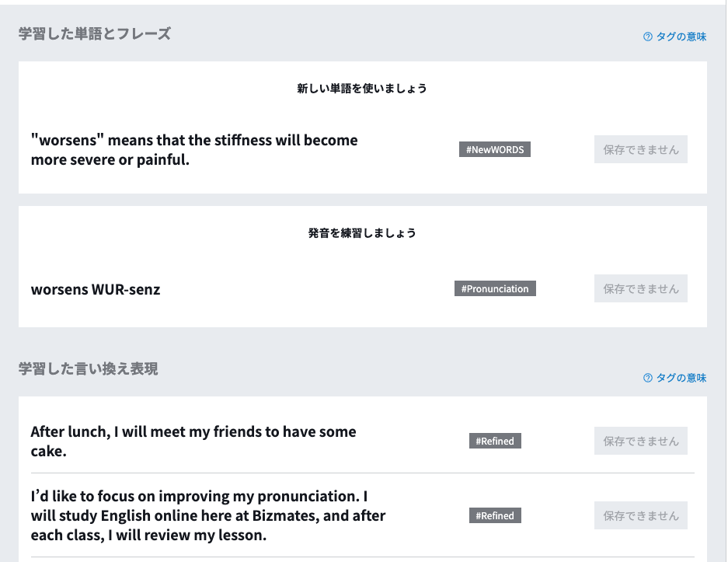The width and height of the screenshot is (728, 562).
Task: Click the "I'd like to focus on improving" sentence
Action: point(208,515)
